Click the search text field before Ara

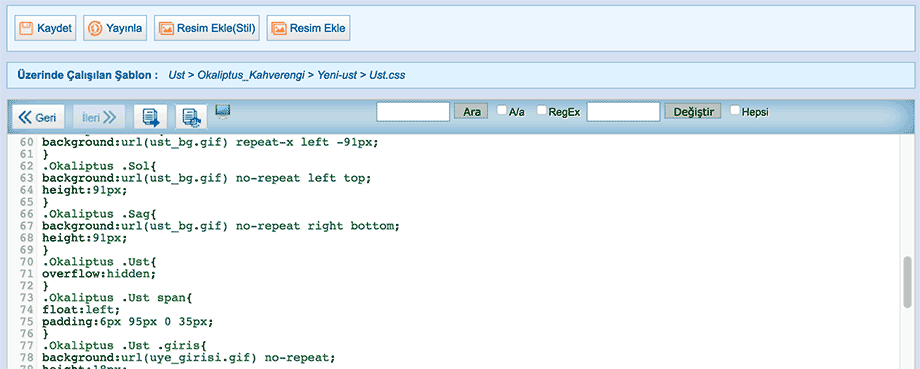tap(413, 111)
